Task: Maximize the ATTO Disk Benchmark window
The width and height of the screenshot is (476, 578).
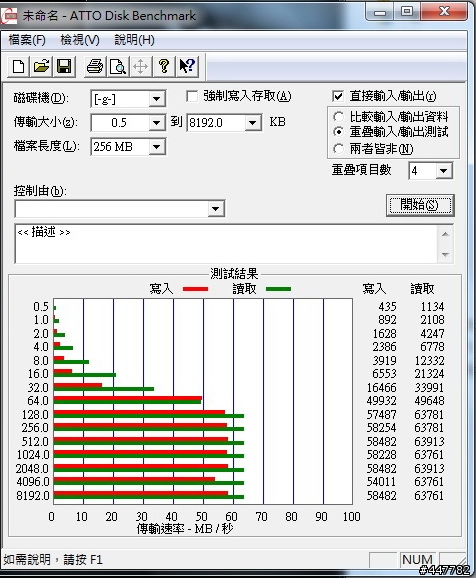Action: click(407, 12)
